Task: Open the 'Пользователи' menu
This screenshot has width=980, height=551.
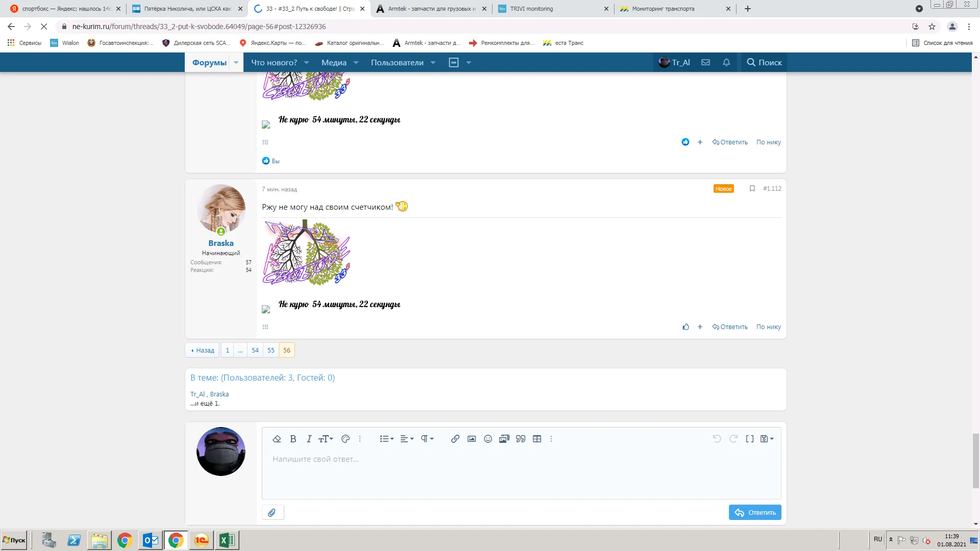Action: point(398,62)
